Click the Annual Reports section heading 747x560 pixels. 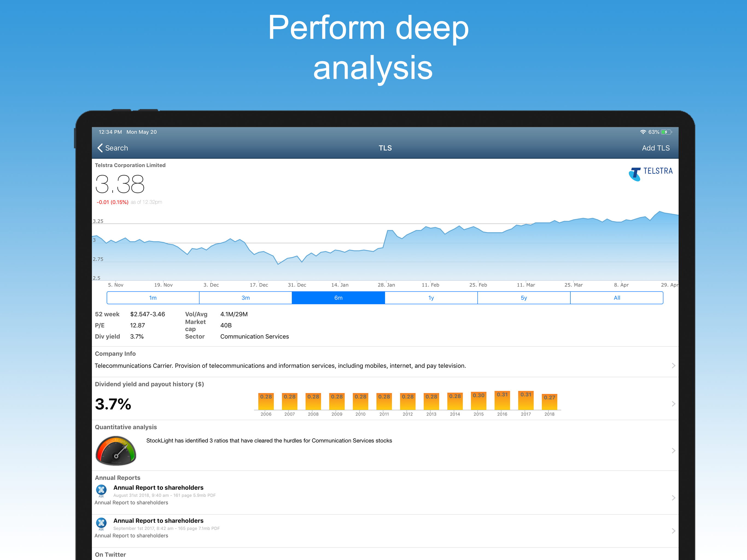(118, 478)
